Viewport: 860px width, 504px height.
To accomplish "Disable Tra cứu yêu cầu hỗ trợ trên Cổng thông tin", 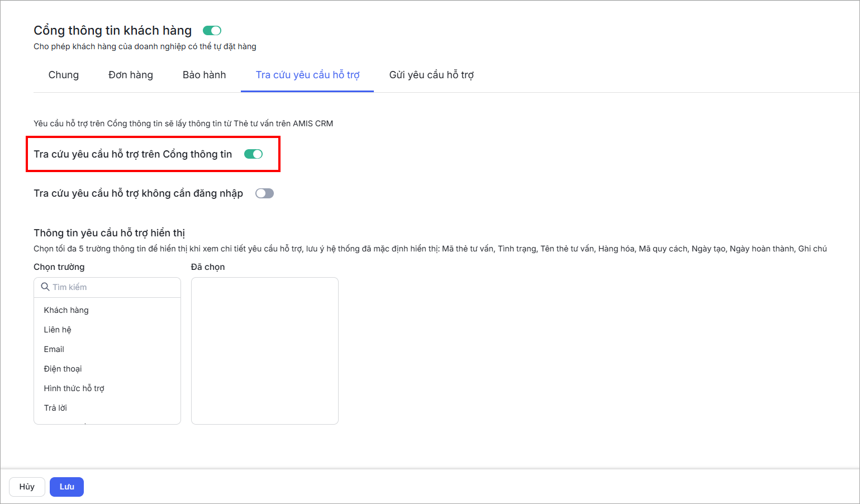I will 253,154.
